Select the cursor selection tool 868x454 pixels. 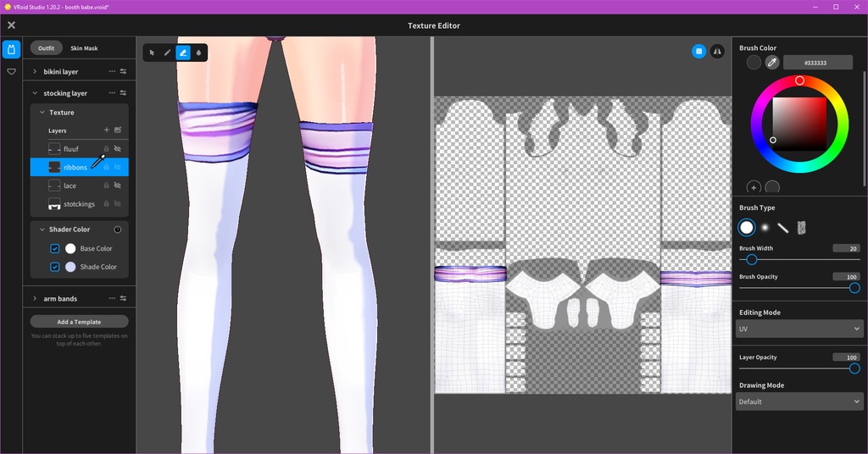tap(152, 53)
